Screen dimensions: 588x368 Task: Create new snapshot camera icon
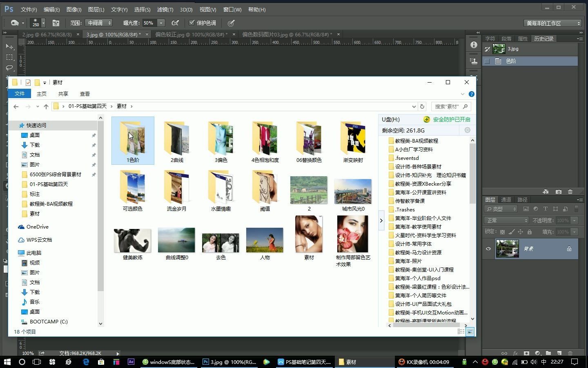[558, 192]
